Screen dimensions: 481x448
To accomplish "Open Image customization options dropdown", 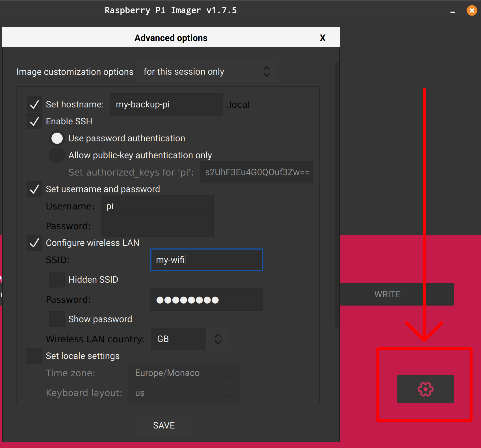I will coord(207,72).
